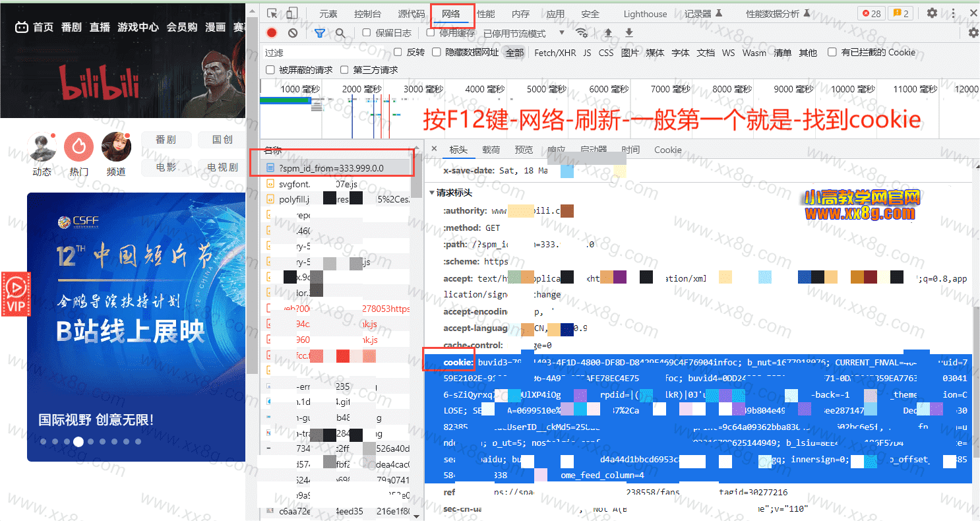The width and height of the screenshot is (980, 521).
Task: Open the DevTools three-dot customize menu
Action: click(x=954, y=13)
